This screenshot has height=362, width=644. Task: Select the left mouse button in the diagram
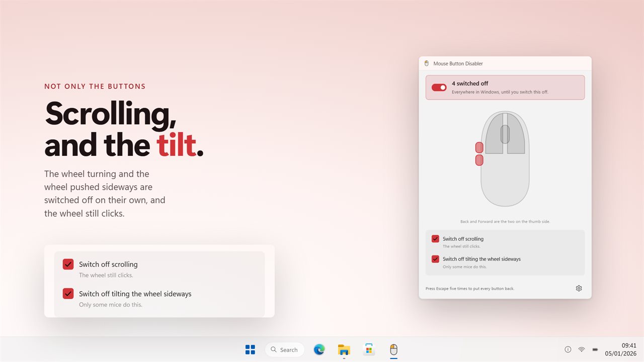pos(494,134)
